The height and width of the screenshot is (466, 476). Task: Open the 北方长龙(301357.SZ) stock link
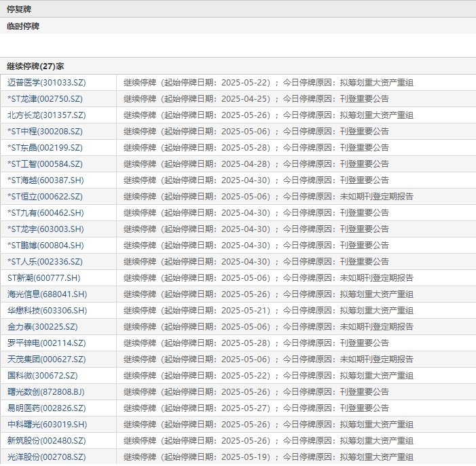pyautogui.click(x=47, y=115)
